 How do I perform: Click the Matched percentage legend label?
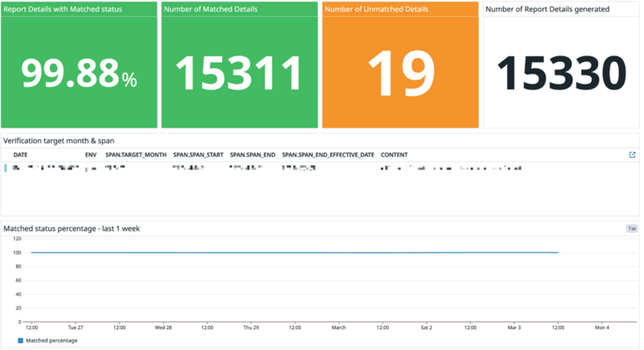(x=52, y=340)
